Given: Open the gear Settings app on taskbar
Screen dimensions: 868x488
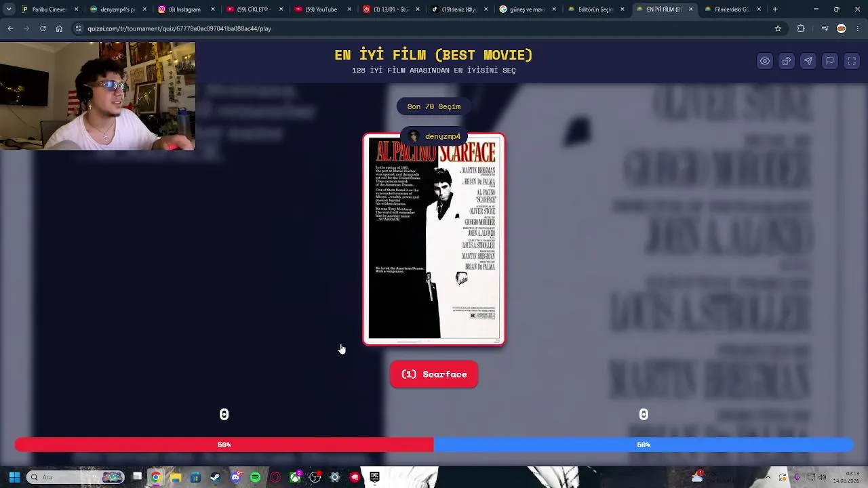Looking at the screenshot, I should 335,477.
